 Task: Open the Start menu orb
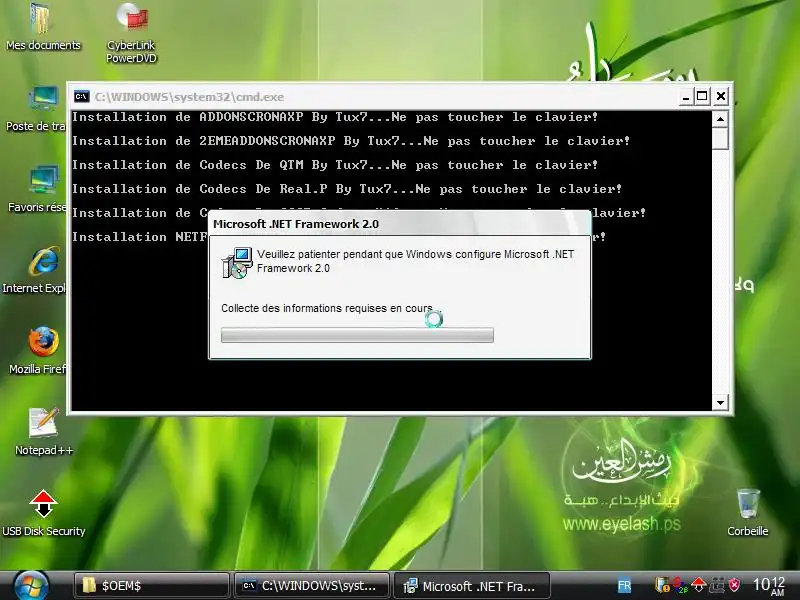pyautogui.click(x=31, y=586)
